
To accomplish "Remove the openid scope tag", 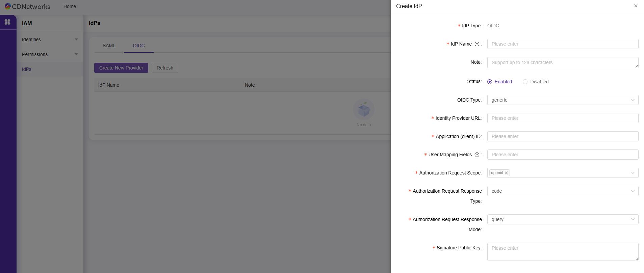I will tap(506, 173).
